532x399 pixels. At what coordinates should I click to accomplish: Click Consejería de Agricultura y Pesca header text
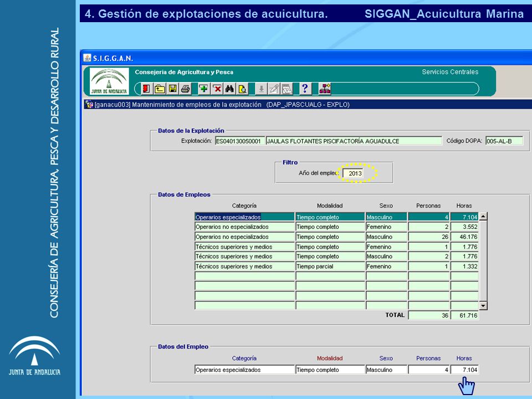(x=184, y=72)
